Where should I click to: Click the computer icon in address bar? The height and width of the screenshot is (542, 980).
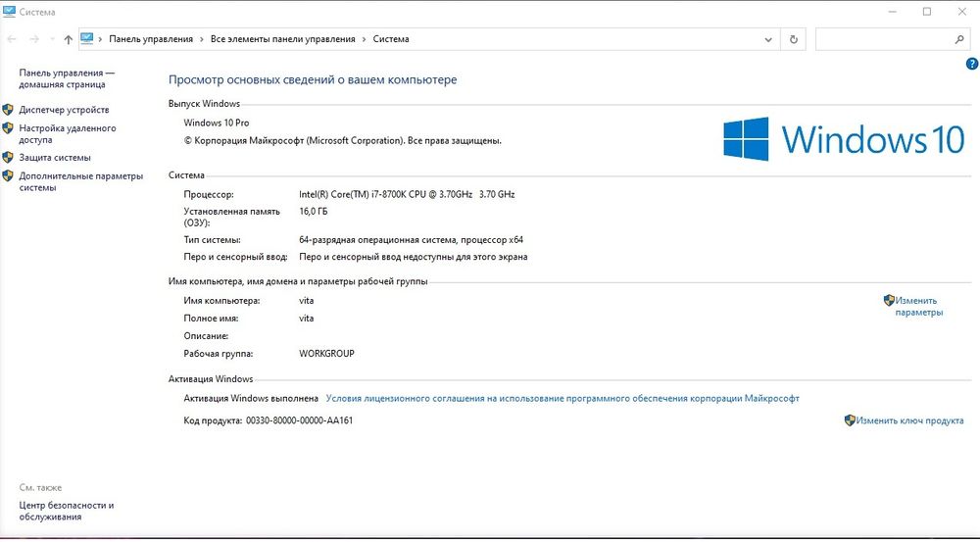87,39
